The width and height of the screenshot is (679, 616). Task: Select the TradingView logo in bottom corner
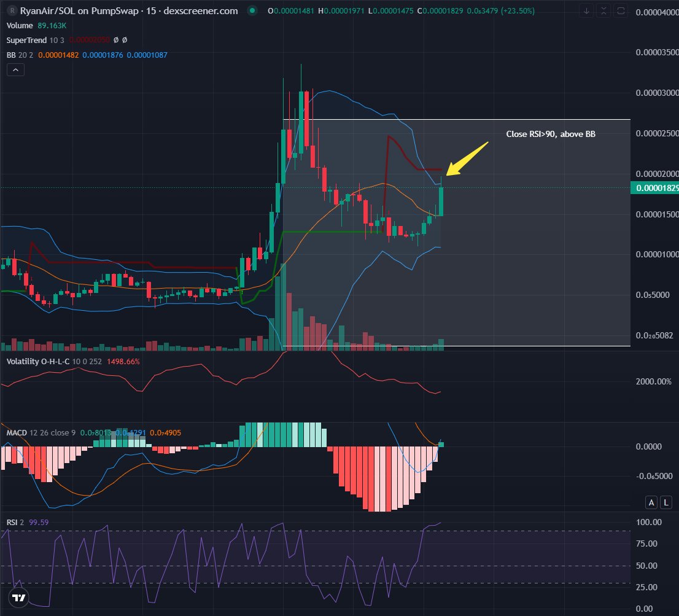18,596
